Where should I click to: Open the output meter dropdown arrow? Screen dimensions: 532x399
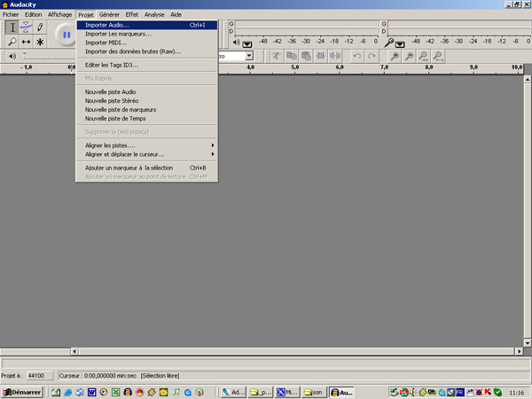click(x=247, y=44)
